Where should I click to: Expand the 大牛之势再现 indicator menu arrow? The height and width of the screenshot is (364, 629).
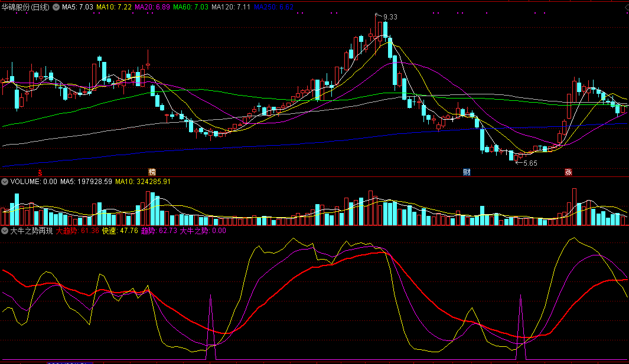point(4,231)
